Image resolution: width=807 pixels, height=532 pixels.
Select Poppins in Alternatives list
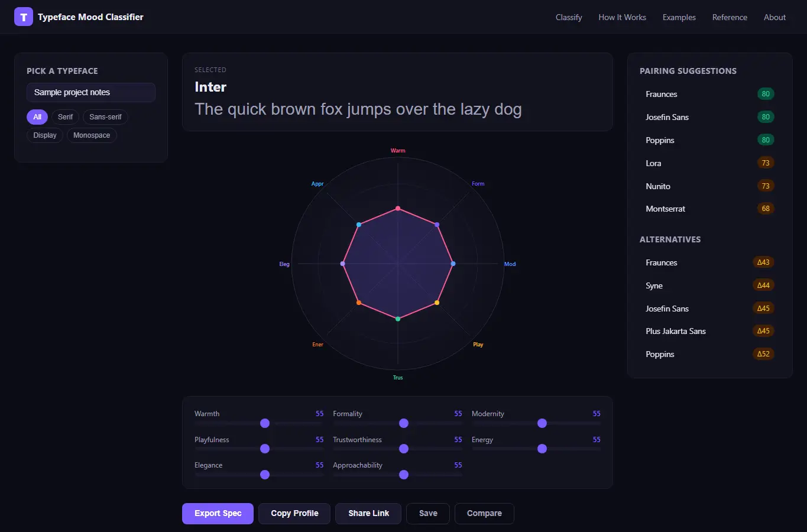[709, 354]
